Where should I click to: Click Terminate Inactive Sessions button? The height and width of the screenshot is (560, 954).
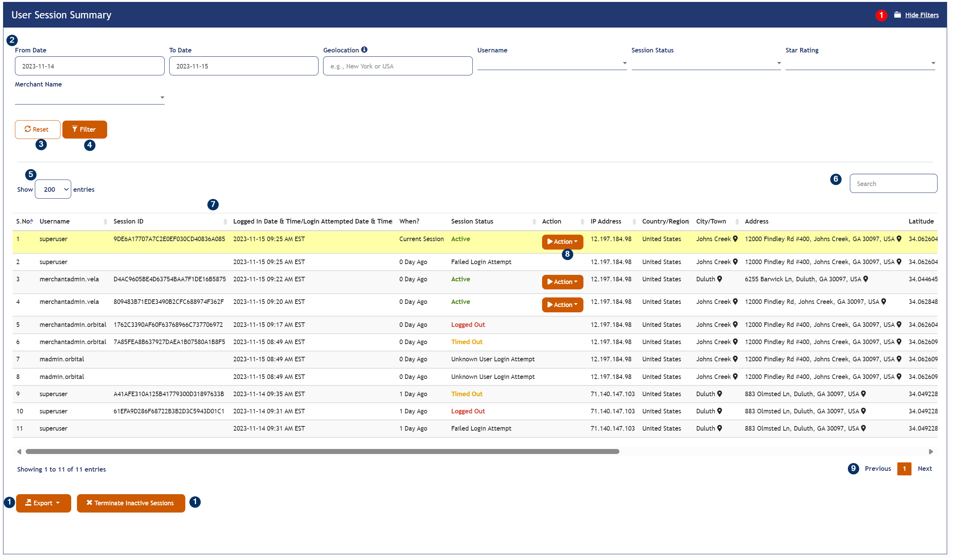pyautogui.click(x=131, y=503)
